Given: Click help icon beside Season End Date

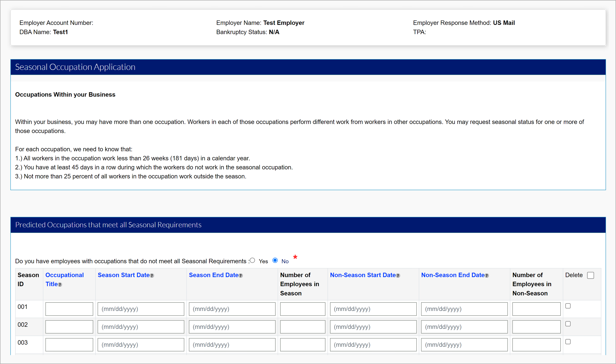Looking at the screenshot, I should point(240,276).
